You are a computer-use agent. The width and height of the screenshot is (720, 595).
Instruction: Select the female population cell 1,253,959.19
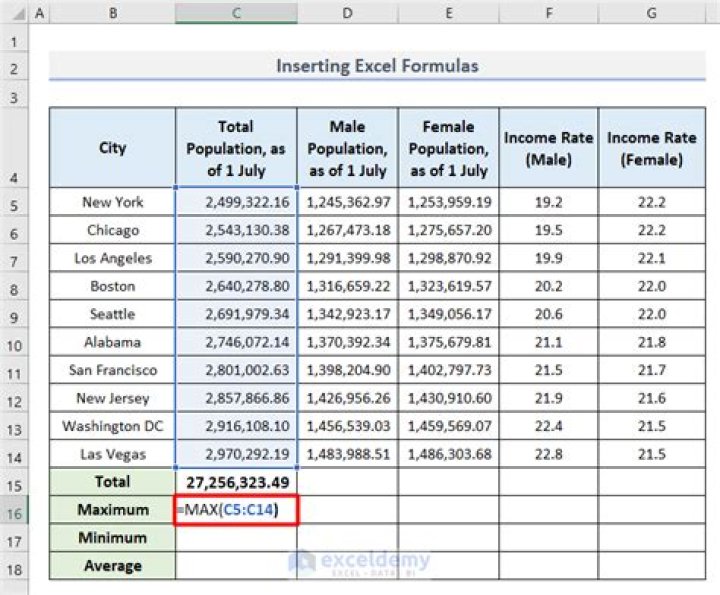pos(449,202)
